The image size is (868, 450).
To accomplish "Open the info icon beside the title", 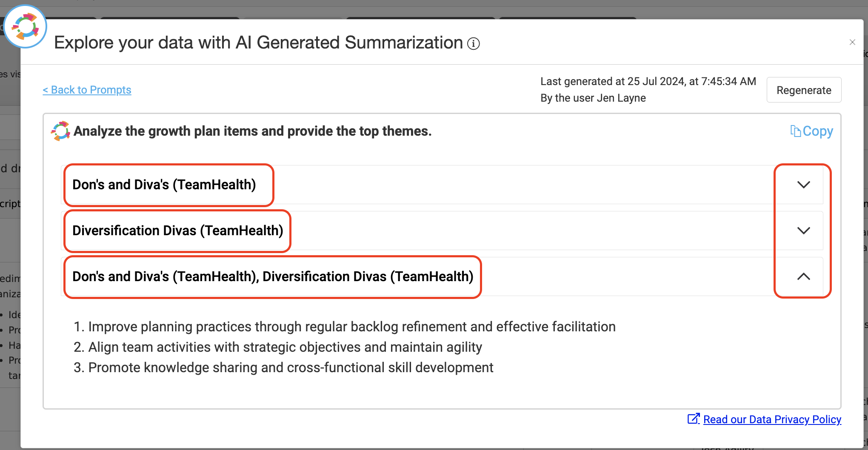I will click(x=474, y=44).
